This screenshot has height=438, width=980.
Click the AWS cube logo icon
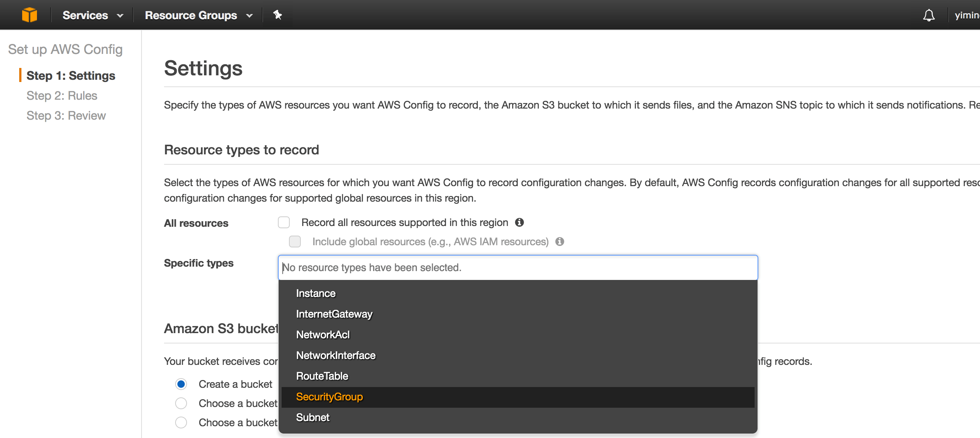tap(29, 15)
